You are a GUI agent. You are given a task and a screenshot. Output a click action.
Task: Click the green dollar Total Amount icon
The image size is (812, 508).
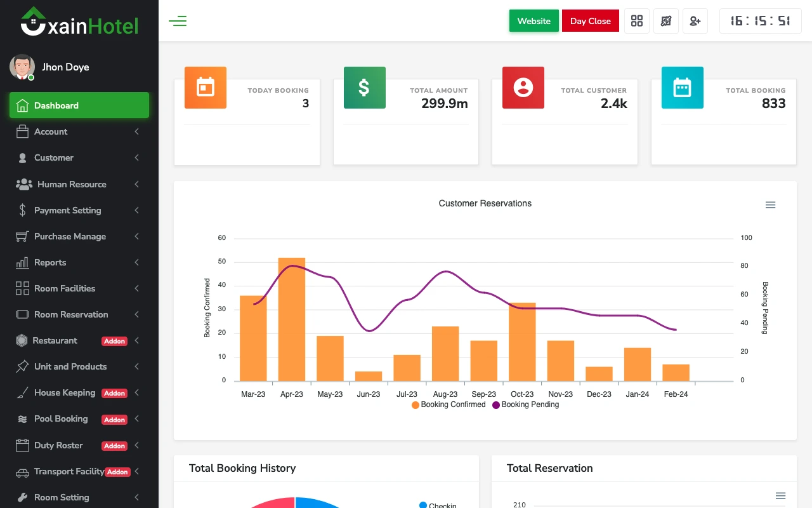[364, 88]
